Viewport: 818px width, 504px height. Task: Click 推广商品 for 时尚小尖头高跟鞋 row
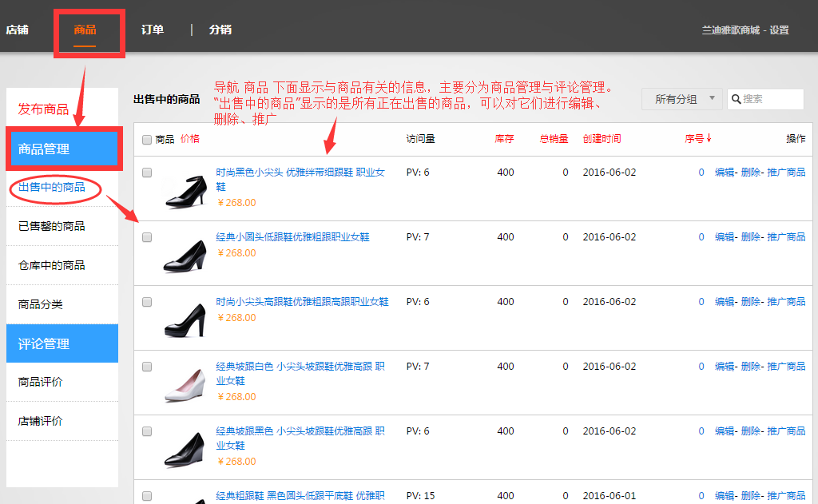(x=786, y=302)
